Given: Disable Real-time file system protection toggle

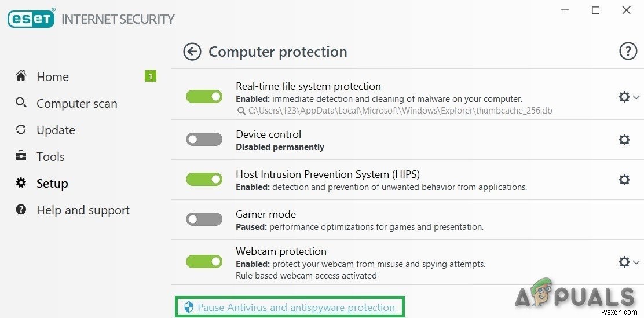Looking at the screenshot, I should tap(204, 96).
